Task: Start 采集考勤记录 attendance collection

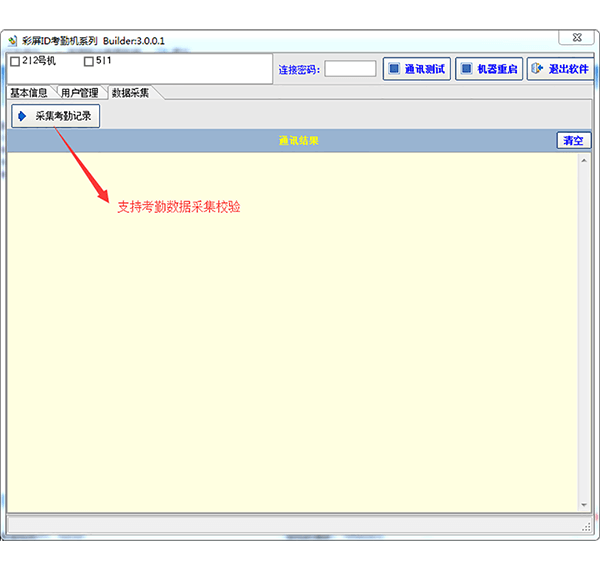Action: 56,116
